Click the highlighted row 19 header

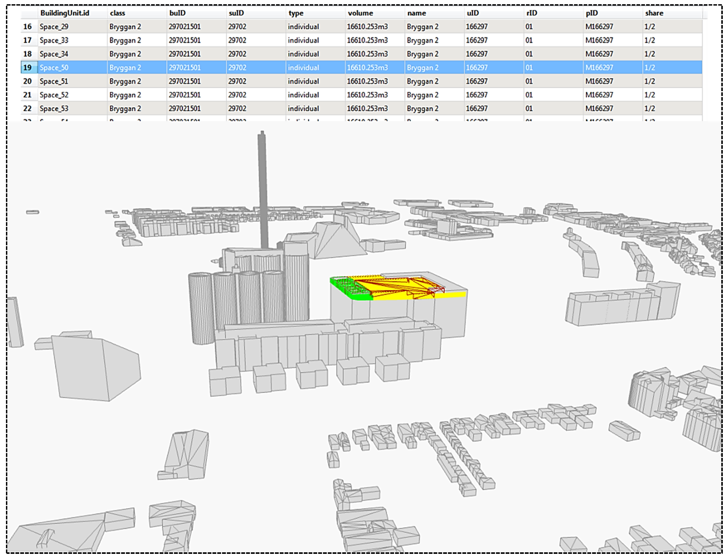tap(27, 68)
